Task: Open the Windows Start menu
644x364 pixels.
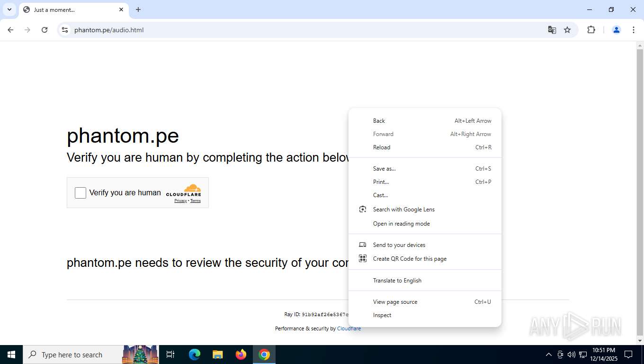Action: (x=11, y=355)
